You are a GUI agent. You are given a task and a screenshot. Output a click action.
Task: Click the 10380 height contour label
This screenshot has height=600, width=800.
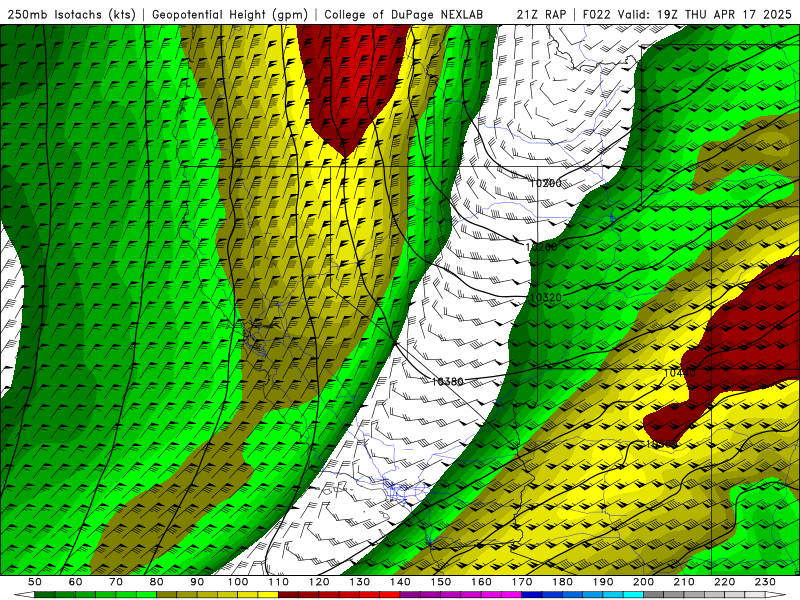tap(447, 381)
